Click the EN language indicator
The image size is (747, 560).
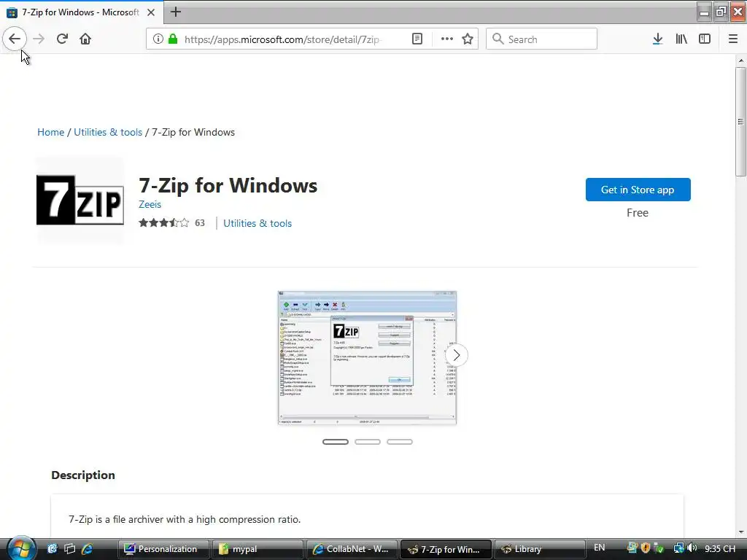[600, 548]
